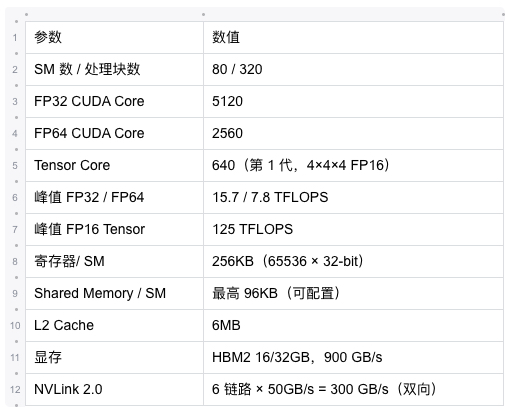Click the 256KB register value cell
The width and height of the screenshot is (508, 411).
(x=353, y=261)
